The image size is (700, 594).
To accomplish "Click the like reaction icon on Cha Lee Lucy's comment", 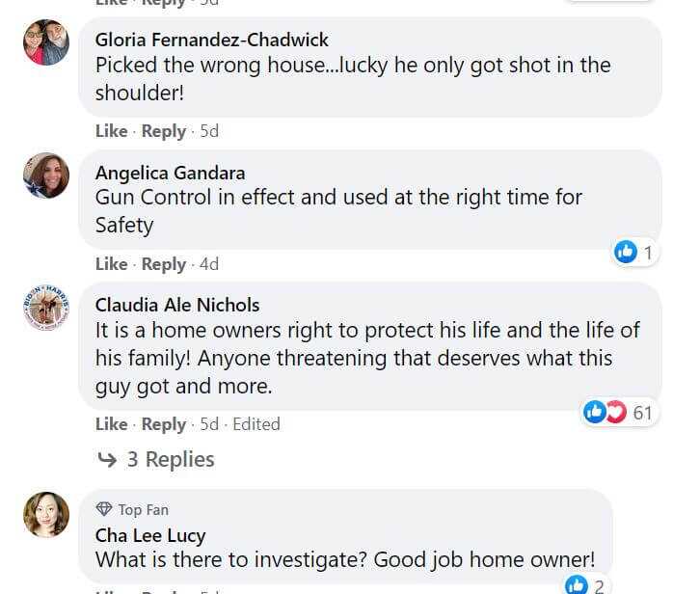I will [576, 584].
